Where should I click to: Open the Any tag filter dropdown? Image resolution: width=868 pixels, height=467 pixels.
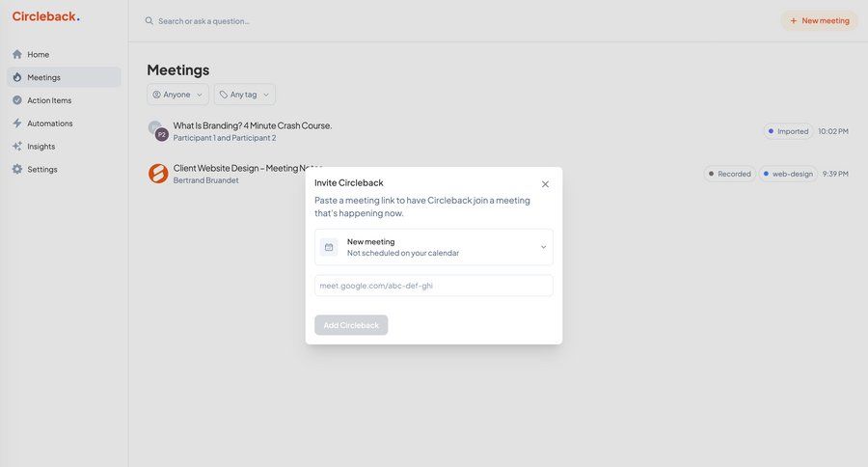244,95
